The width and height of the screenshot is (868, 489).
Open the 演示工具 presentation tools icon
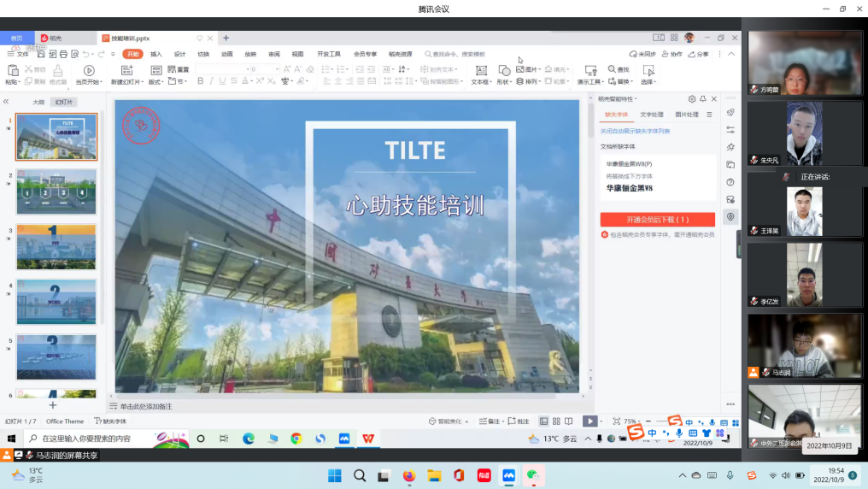[589, 70]
